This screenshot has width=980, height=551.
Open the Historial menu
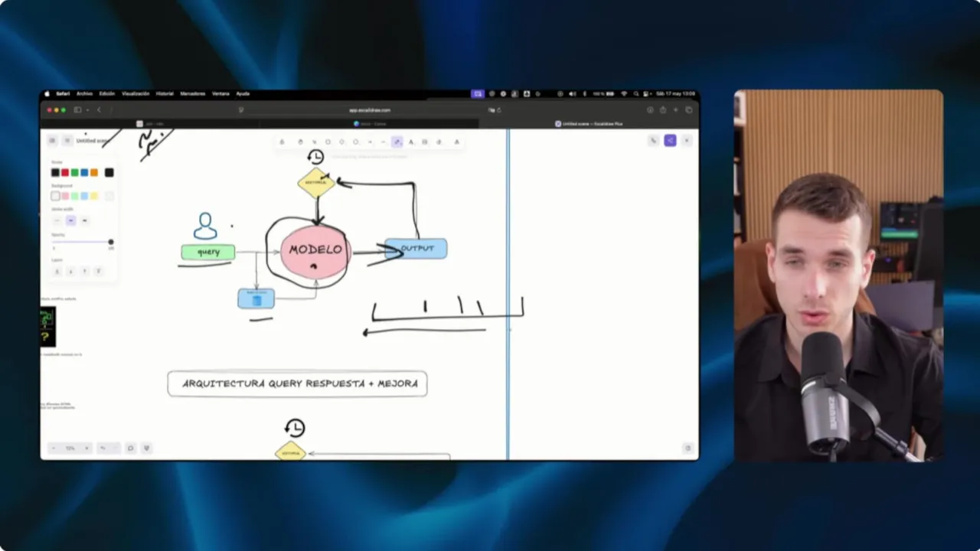165,93
